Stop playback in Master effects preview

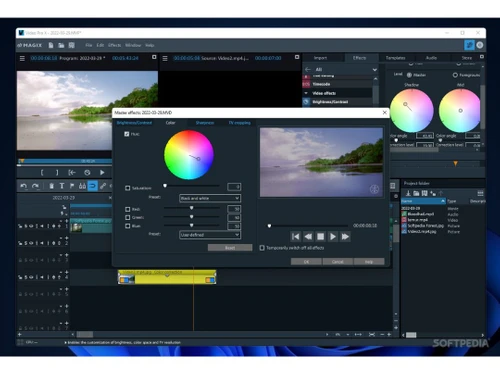[x=320, y=237]
